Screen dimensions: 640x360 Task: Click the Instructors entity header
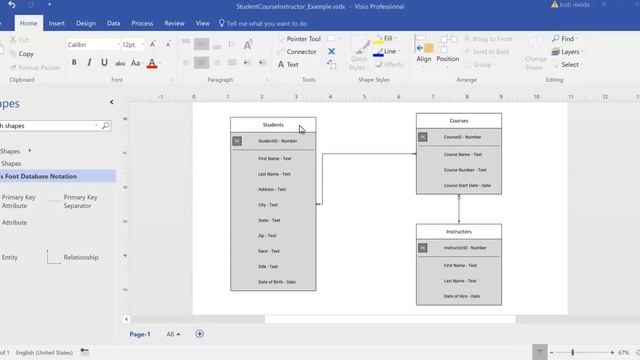pos(459,231)
